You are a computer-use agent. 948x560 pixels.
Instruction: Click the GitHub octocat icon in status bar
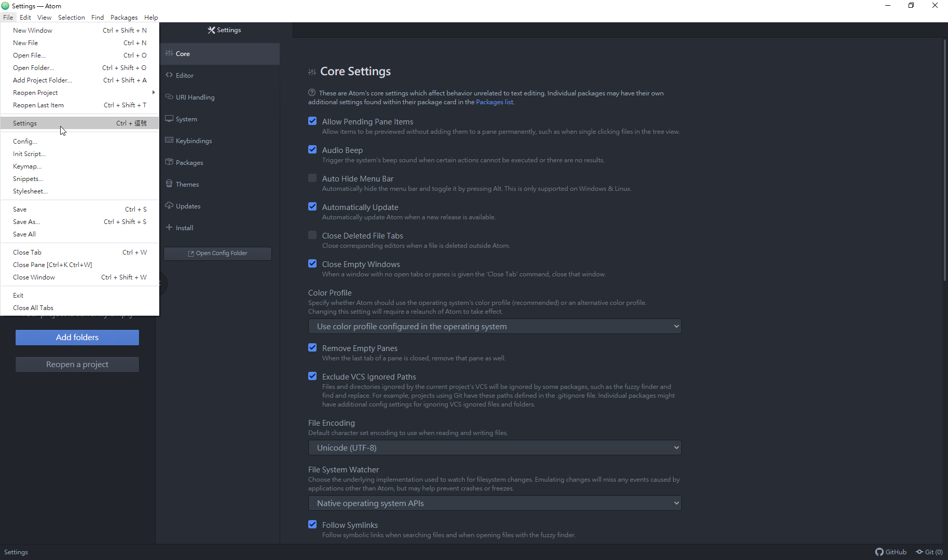879,552
